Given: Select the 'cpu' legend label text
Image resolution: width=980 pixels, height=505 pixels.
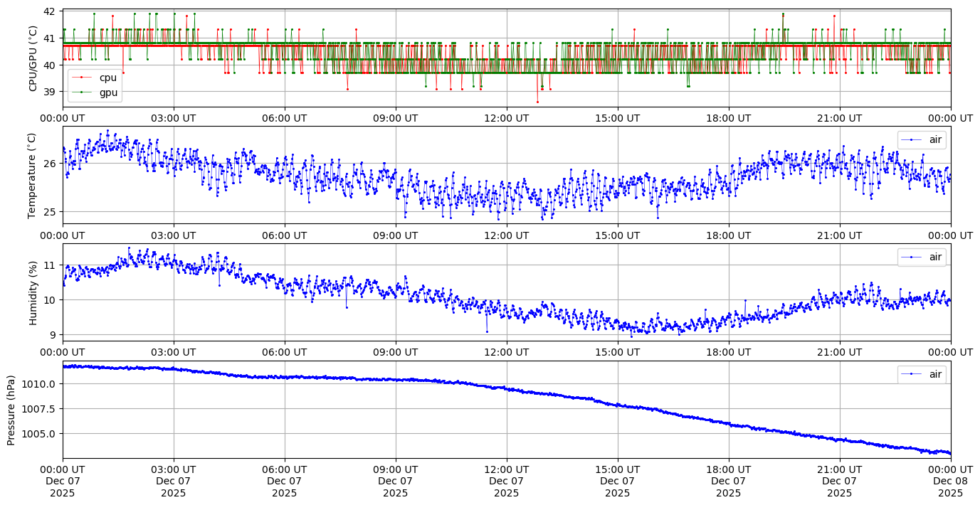Looking at the screenshot, I should [108, 78].
